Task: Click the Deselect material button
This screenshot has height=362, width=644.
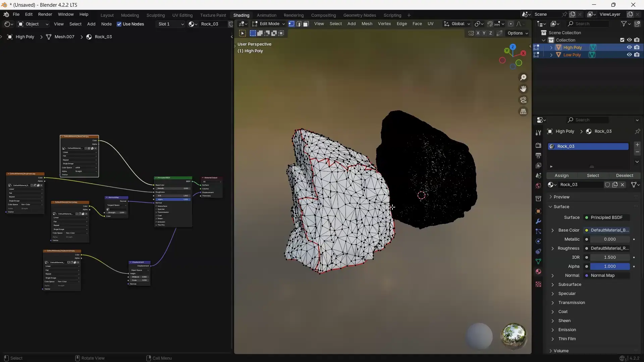Action: (x=625, y=176)
